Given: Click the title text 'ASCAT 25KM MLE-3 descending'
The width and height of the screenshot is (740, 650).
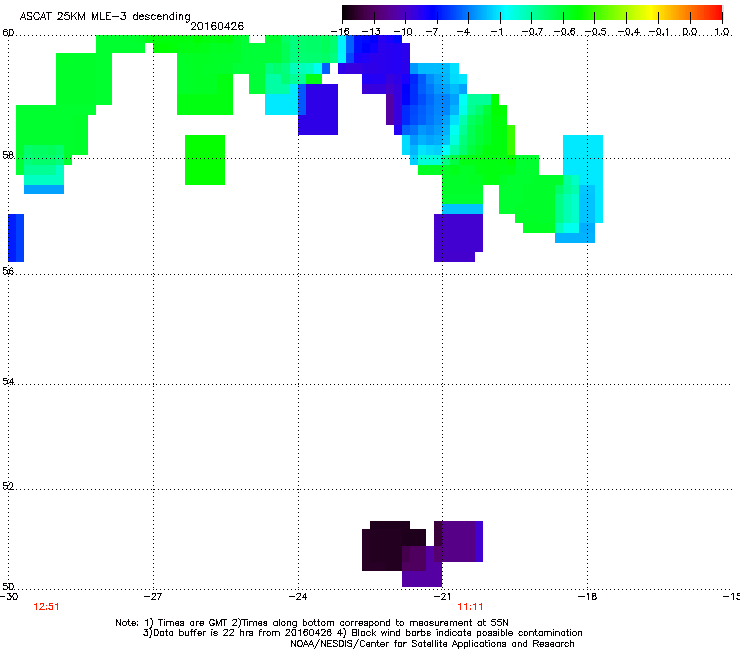Looking at the screenshot, I should point(105,16).
